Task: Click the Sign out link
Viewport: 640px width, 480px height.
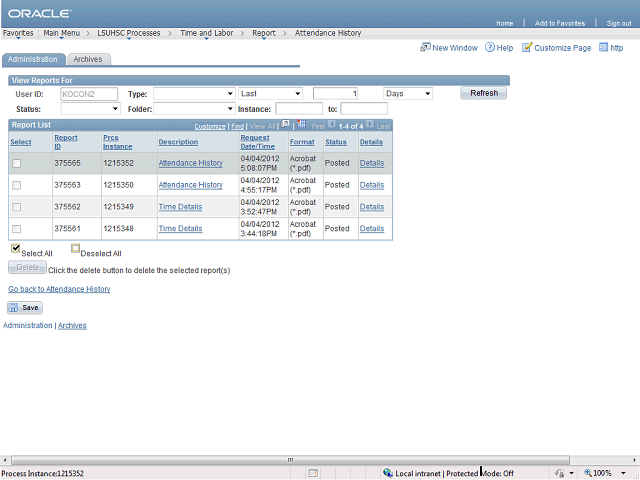Action: [619, 23]
